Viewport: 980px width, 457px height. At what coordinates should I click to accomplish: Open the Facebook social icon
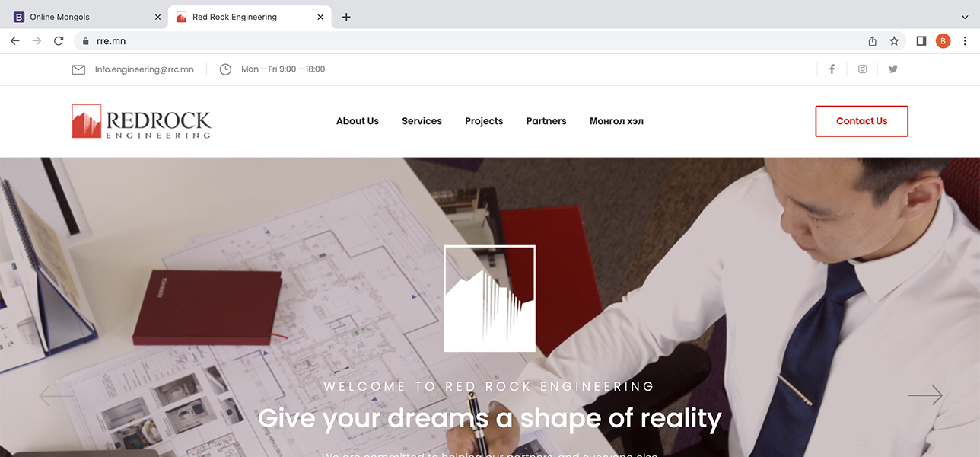click(x=832, y=69)
